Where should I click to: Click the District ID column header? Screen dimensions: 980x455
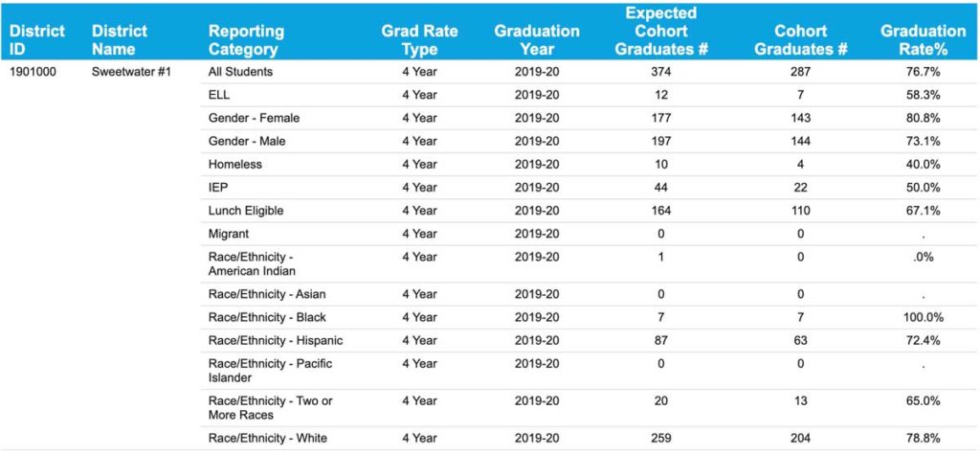click(x=37, y=40)
